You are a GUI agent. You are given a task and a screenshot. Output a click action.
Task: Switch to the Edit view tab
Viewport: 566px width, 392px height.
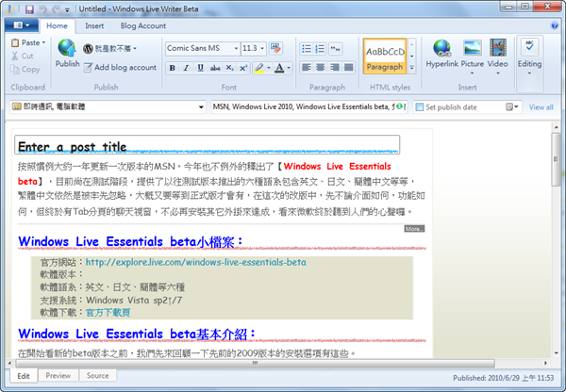click(24, 376)
